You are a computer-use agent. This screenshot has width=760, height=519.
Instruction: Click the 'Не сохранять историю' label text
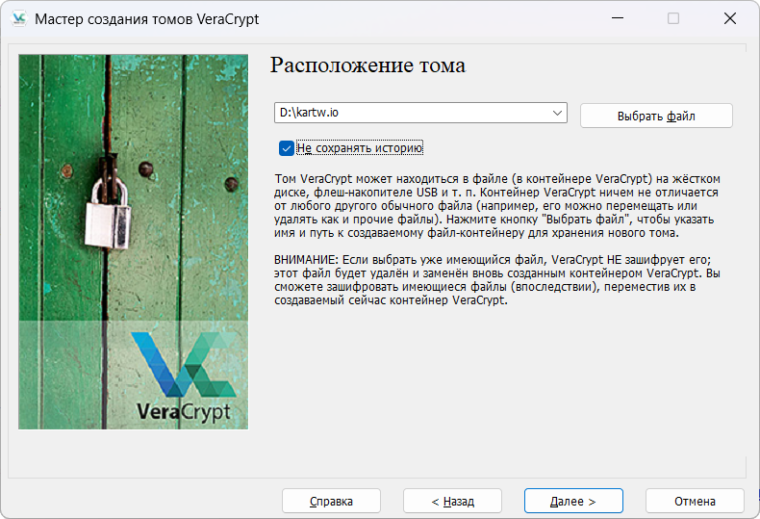[x=360, y=148]
